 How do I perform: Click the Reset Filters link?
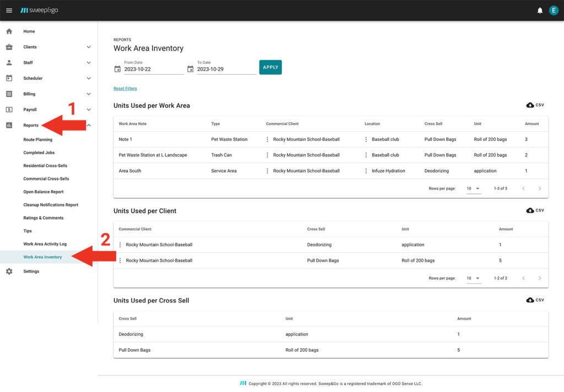125,89
